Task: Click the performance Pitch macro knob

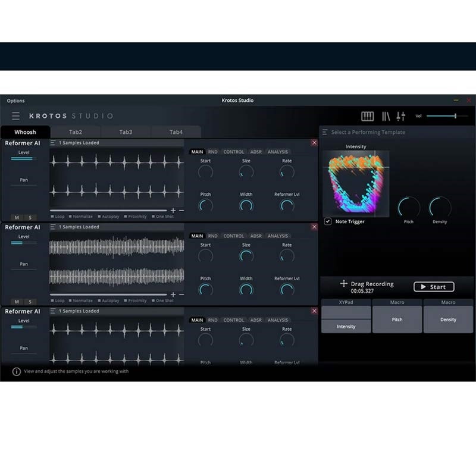Action: (x=409, y=208)
